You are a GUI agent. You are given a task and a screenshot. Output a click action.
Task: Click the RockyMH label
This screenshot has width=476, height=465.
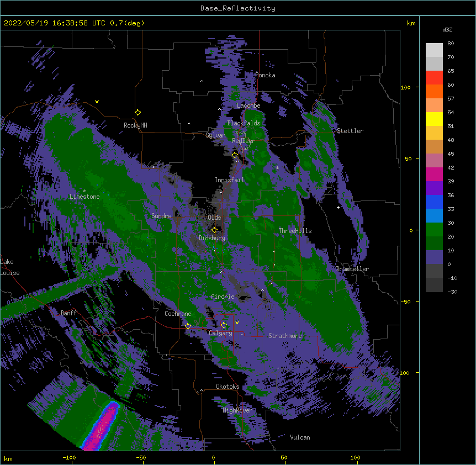(135, 125)
